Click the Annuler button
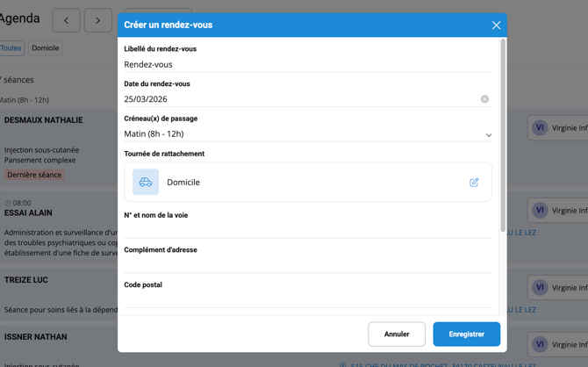 click(397, 335)
